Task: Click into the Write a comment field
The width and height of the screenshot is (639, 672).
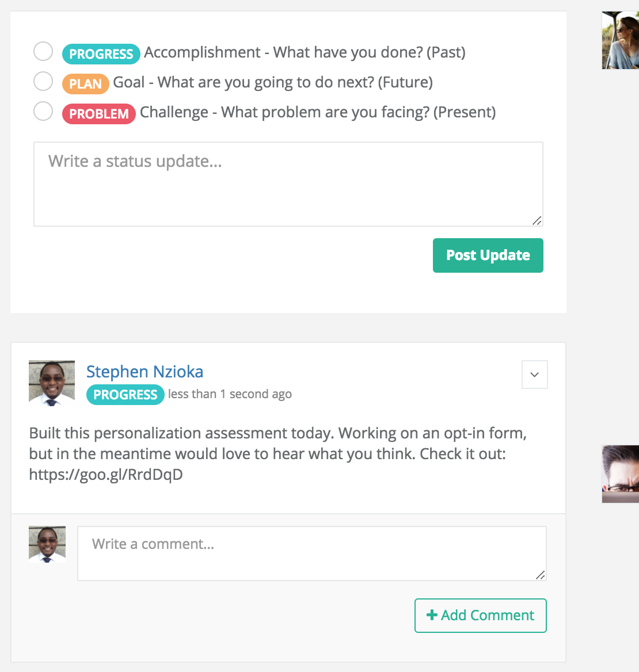Action: pyautogui.click(x=312, y=553)
